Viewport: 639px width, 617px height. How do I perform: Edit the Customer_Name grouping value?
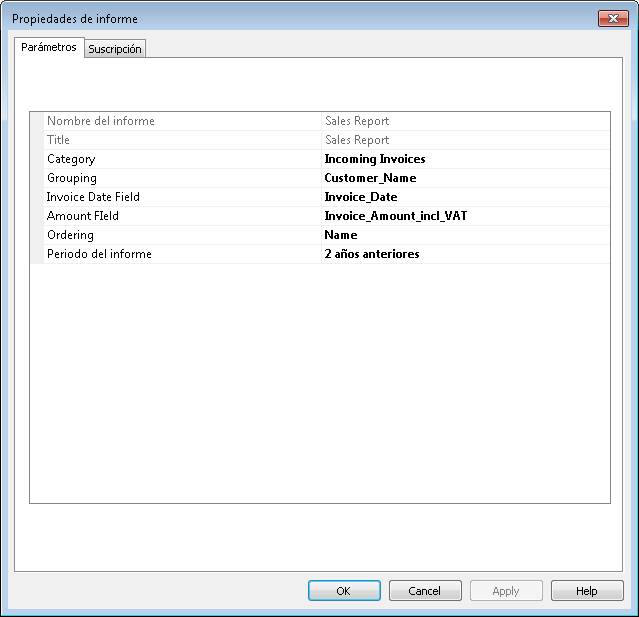(465, 178)
